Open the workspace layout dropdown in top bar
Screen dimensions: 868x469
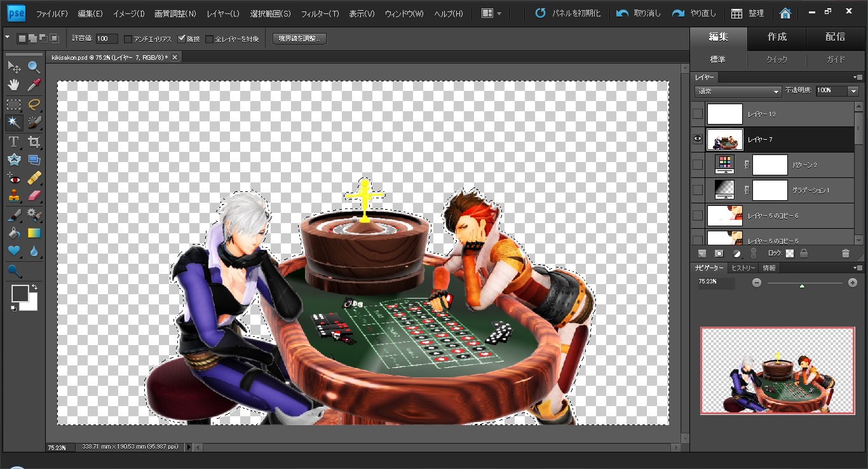pos(491,13)
